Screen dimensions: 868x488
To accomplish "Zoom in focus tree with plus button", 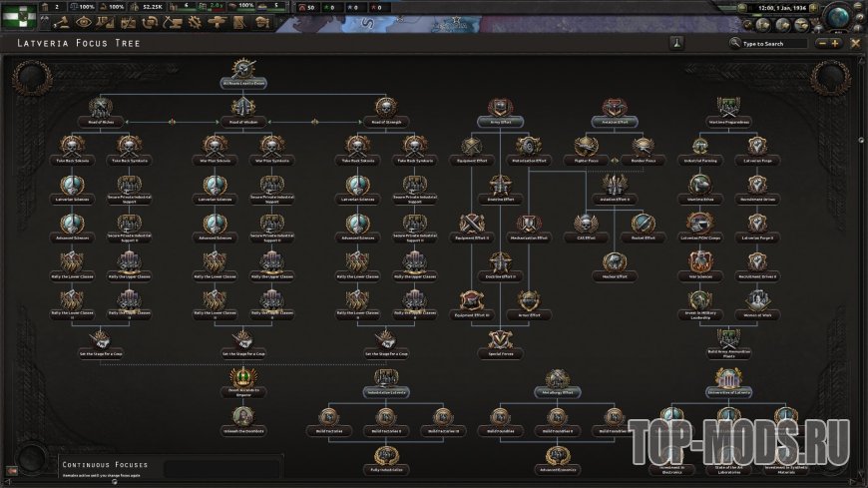I will coord(835,43).
